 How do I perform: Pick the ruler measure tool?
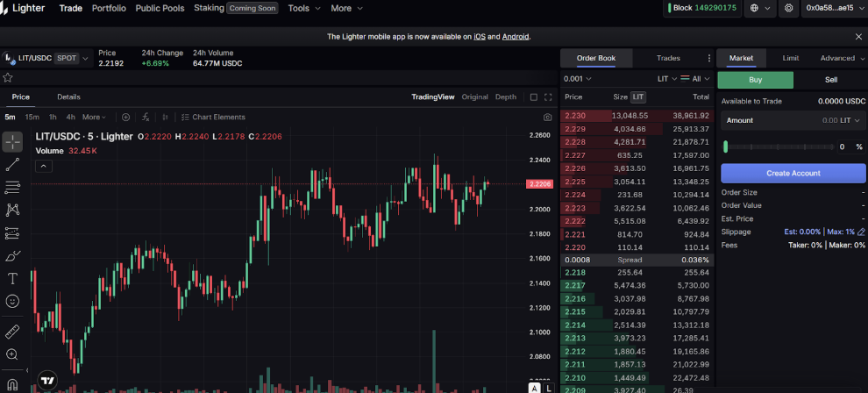pyautogui.click(x=12, y=332)
